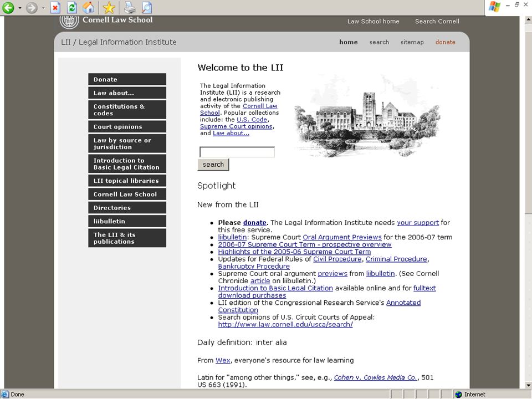Open Civil Procedure rules link
This screenshot has height=399, width=532.
click(337, 259)
